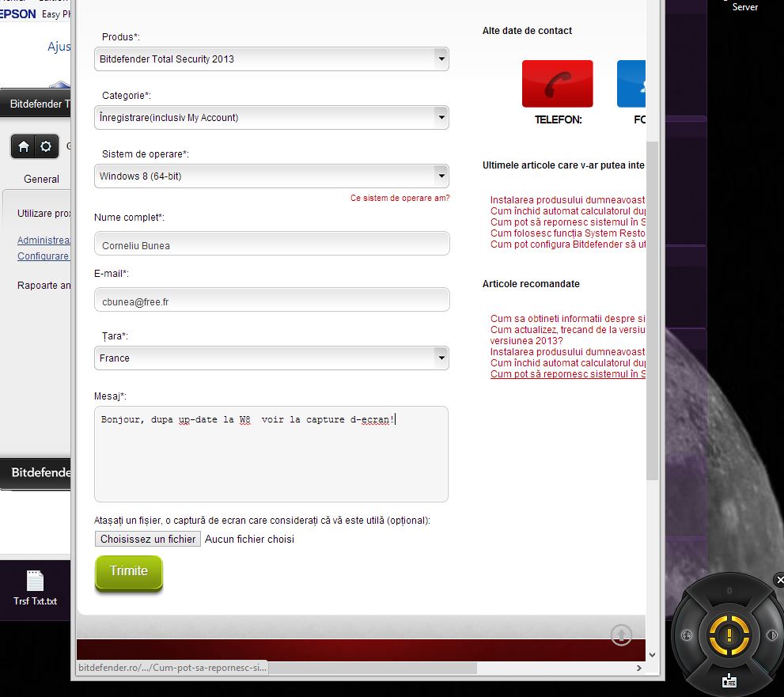The image size is (784, 697).
Task: Open first 'Instalarea produsului dumneavoastră' article link
Action: [x=567, y=200]
